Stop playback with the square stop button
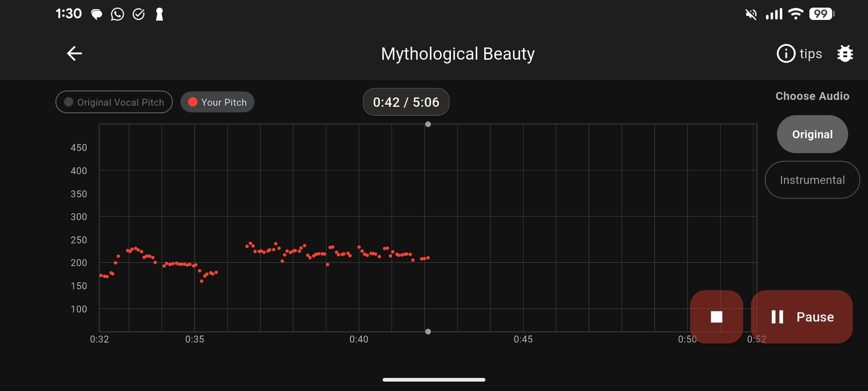 pyautogui.click(x=717, y=317)
